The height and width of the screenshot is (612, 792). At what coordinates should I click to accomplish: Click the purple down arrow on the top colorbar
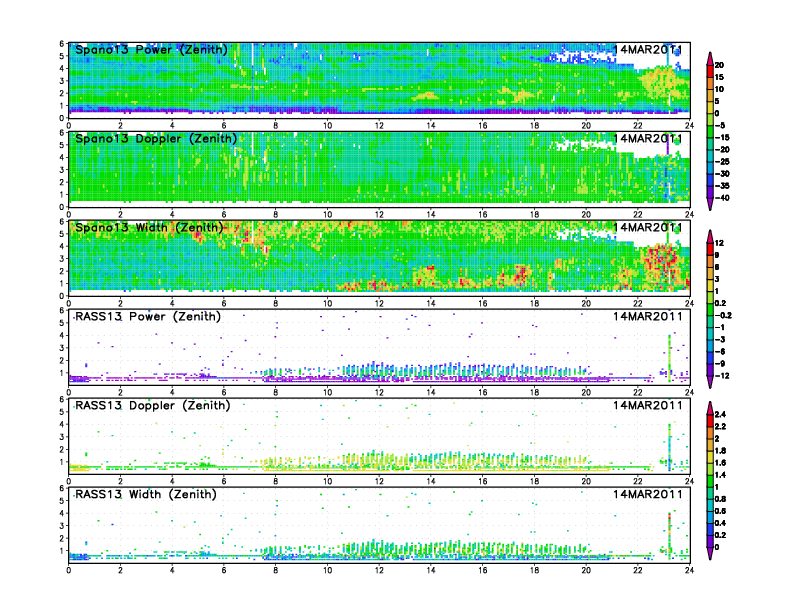[x=710, y=204]
